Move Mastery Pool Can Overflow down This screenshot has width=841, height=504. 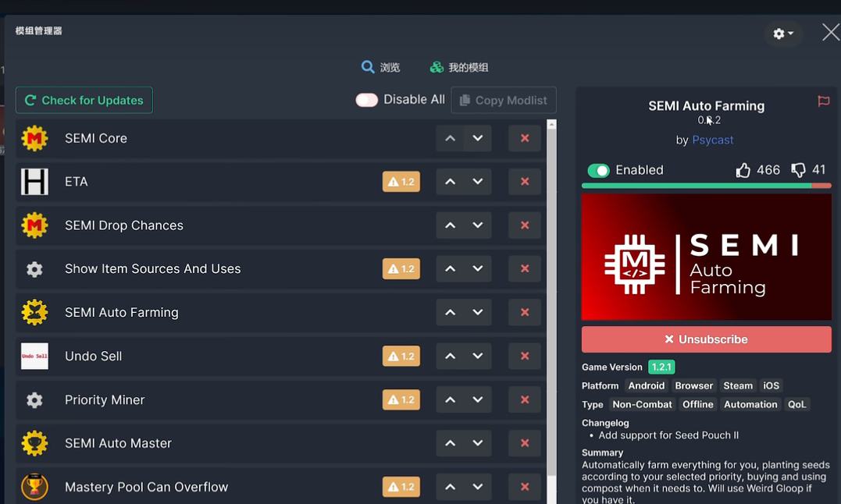(478, 487)
